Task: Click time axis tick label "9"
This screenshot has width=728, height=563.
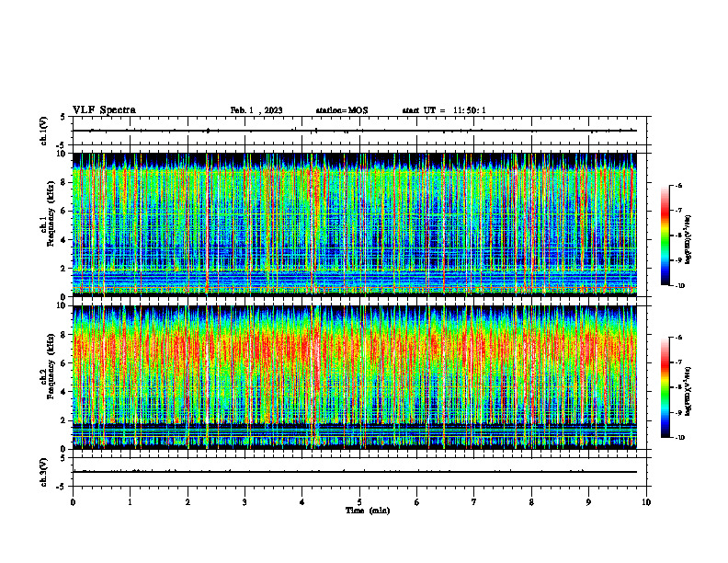Action: (588, 502)
